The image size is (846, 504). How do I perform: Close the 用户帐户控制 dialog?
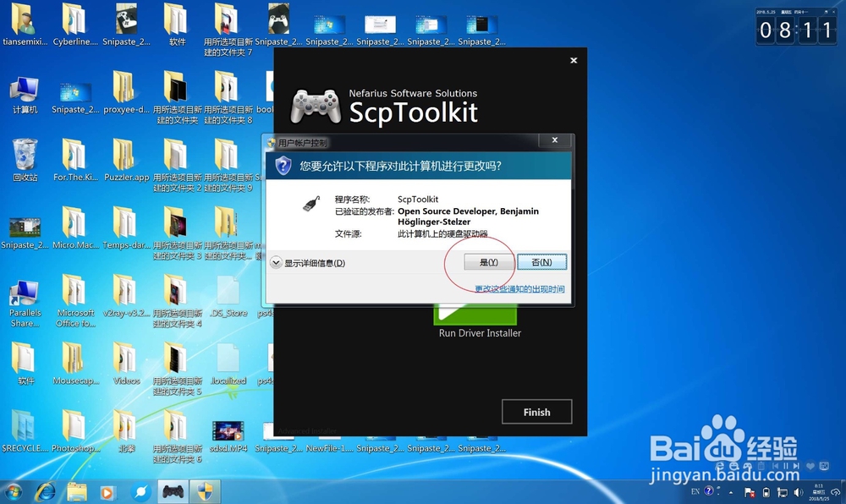tap(555, 140)
